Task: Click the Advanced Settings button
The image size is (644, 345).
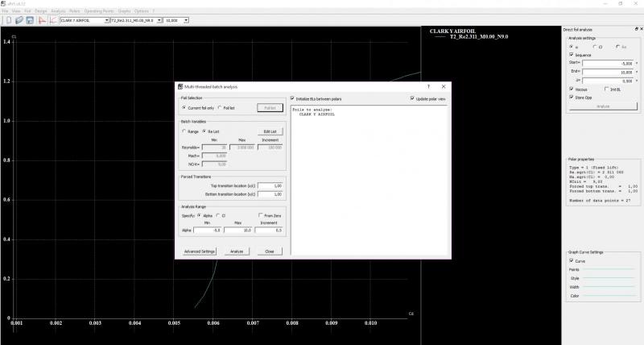Action: (x=200, y=251)
